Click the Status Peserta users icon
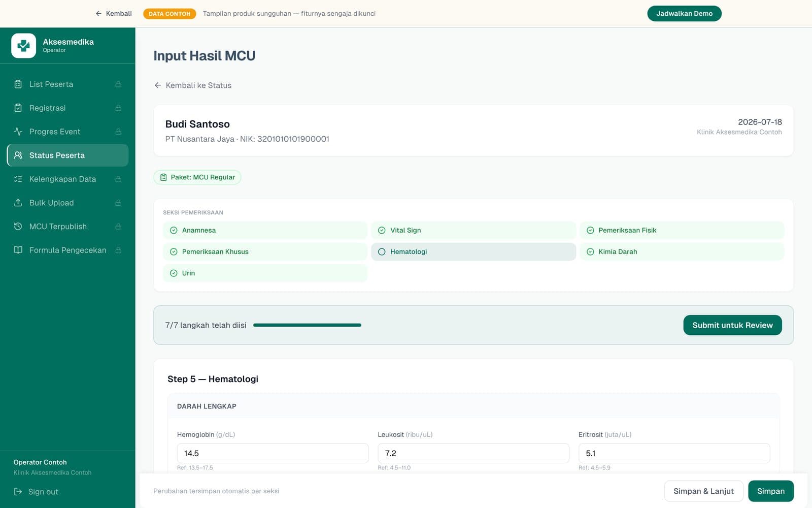This screenshot has width=812, height=508. 18,155
